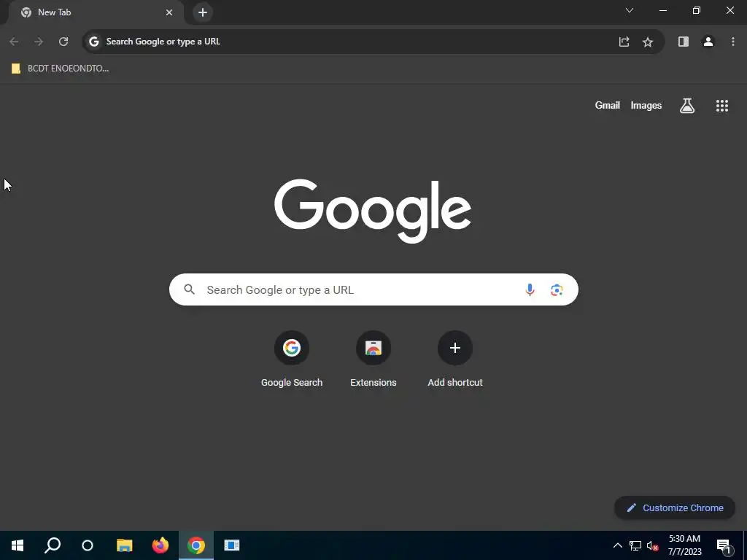Select the New Tab tab

[x=97, y=12]
